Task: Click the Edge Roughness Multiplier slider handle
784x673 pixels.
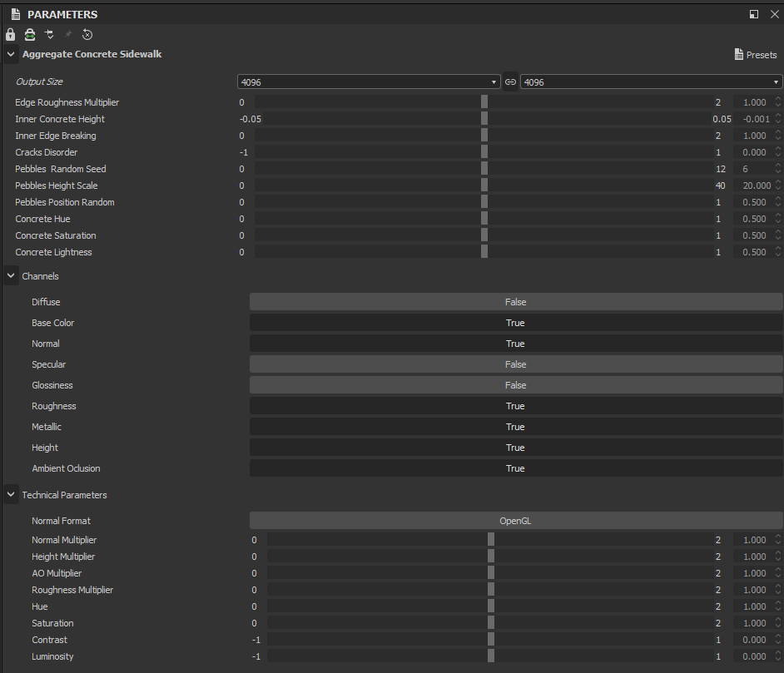Action: pos(484,102)
